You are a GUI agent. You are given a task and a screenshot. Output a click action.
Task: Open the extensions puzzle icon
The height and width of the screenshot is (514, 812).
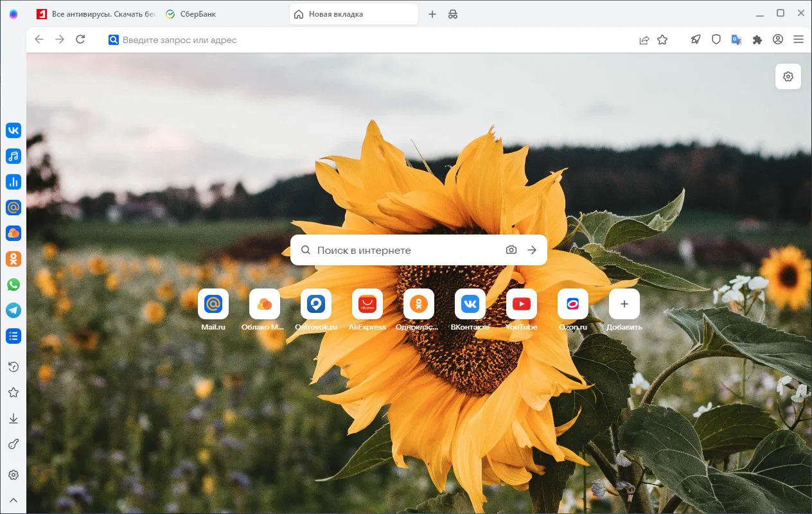(757, 40)
